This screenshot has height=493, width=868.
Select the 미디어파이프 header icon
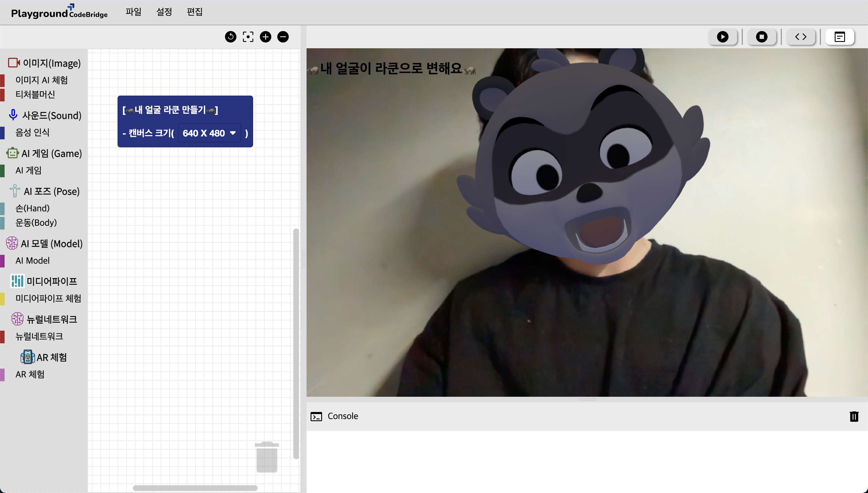[x=17, y=281]
